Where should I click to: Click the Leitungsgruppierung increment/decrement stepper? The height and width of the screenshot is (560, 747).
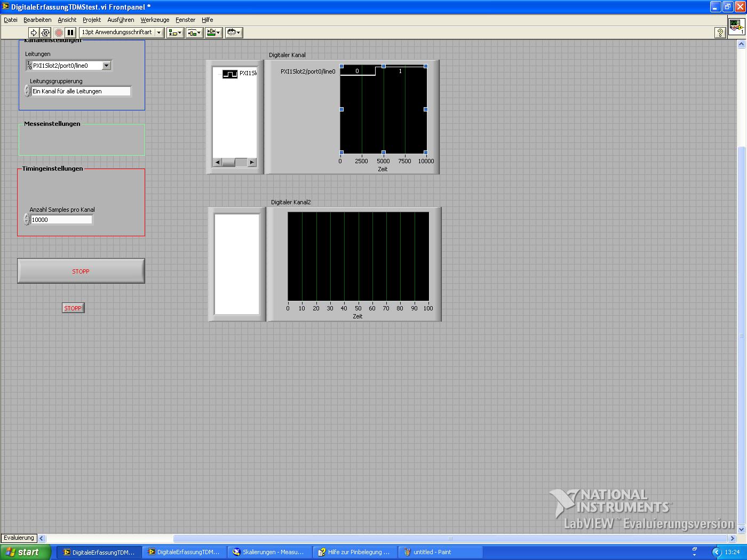27,91
